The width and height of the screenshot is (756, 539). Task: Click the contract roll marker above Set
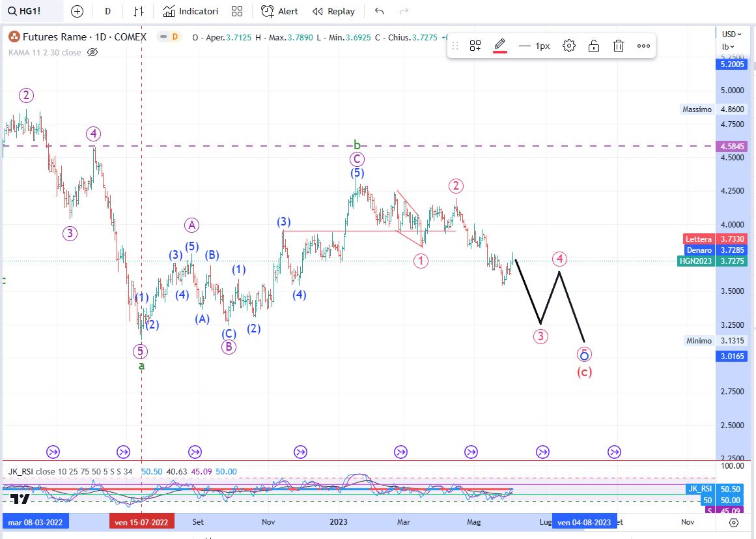(x=195, y=452)
